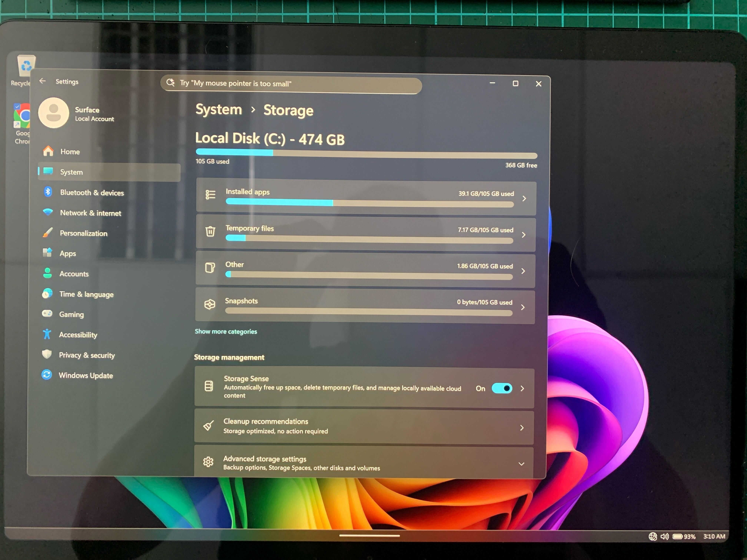Click the Local Disk usage bar
747x560 pixels.
pos(366,154)
